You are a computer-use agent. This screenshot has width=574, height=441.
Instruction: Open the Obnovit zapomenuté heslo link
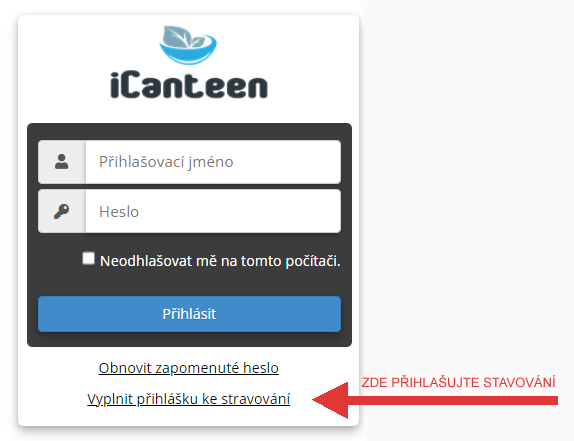click(189, 368)
